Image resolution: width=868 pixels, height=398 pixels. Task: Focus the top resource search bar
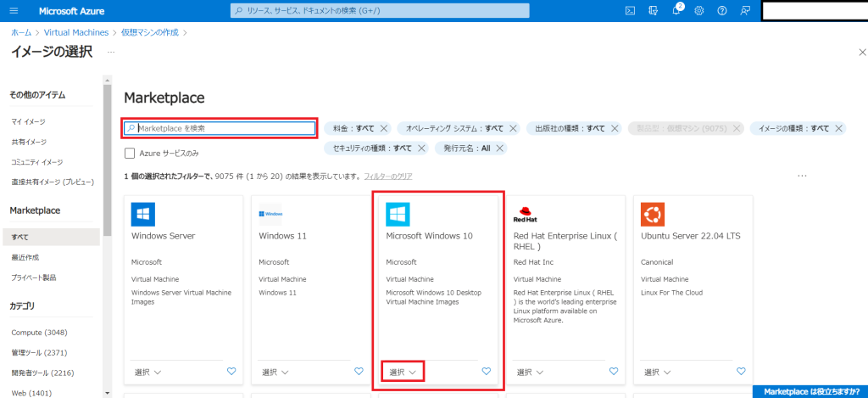(380, 10)
